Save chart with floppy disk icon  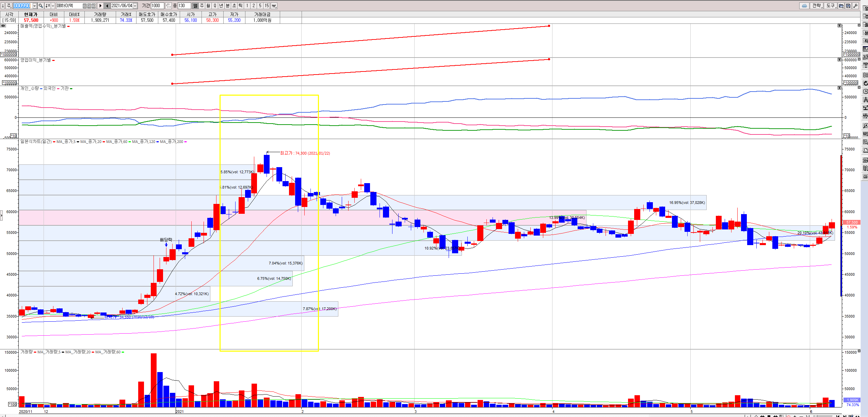pos(848,6)
